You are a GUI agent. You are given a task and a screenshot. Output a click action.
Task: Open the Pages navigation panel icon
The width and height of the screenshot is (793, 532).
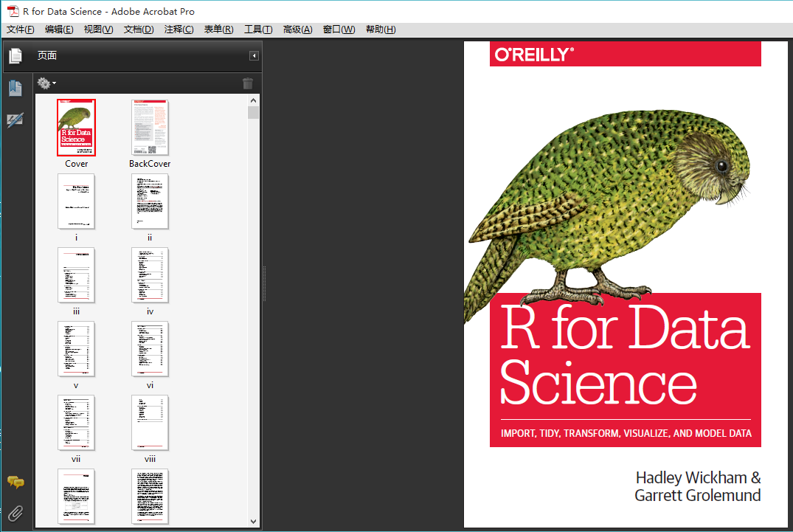click(x=15, y=55)
